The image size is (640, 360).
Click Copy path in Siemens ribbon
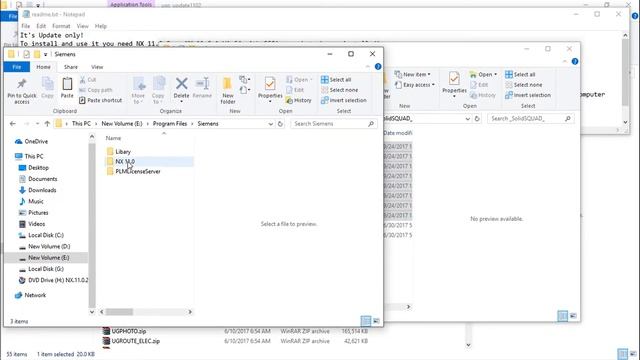[x=96, y=90]
